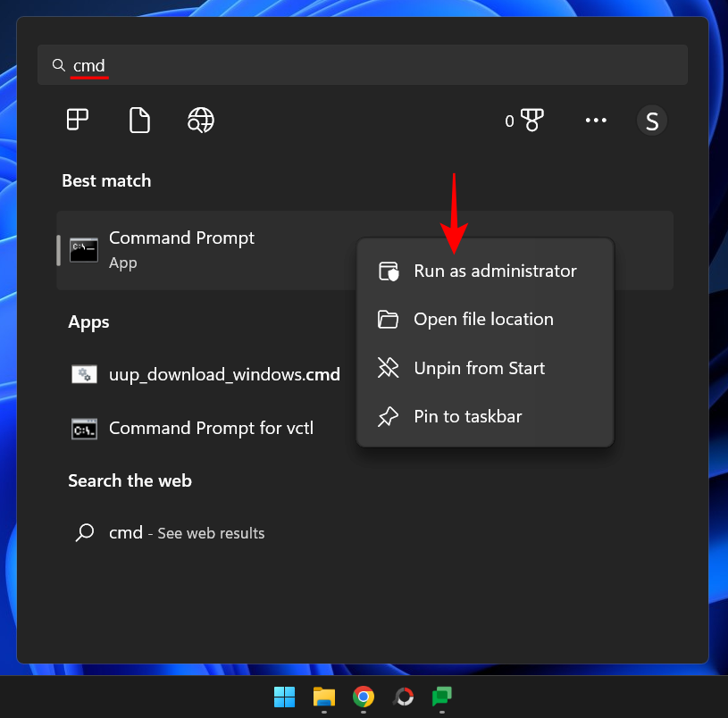The width and height of the screenshot is (728, 718).
Task: Open Google Chat from the taskbar
Action: (x=442, y=697)
